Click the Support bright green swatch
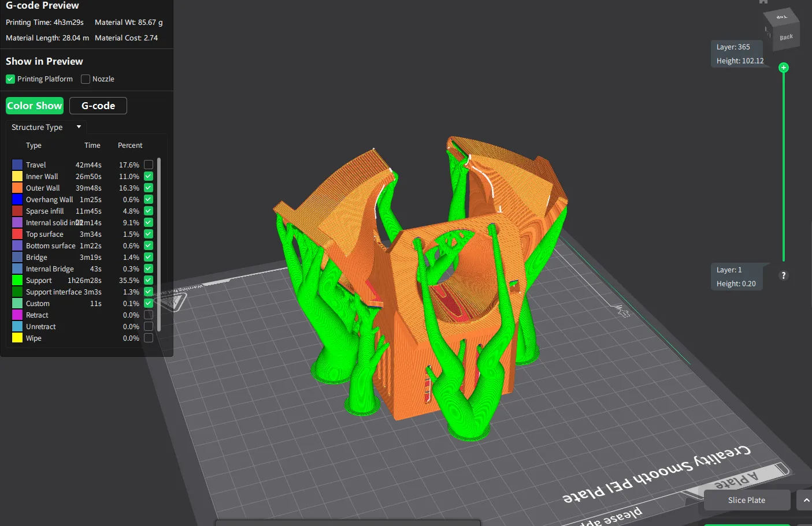Viewport: 812px width, 526px height. (x=17, y=280)
